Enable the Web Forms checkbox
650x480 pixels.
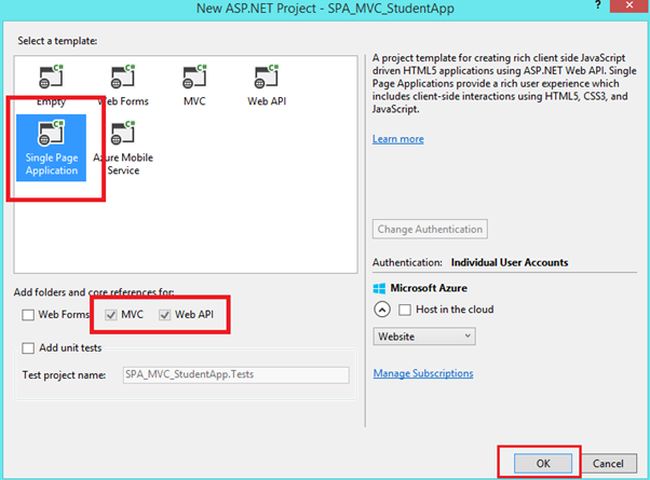coord(28,315)
